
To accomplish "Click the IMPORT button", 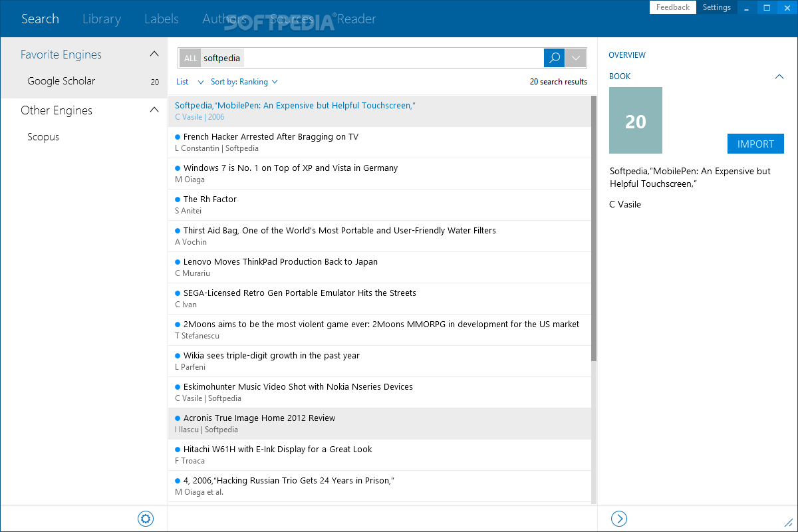I will click(x=755, y=144).
